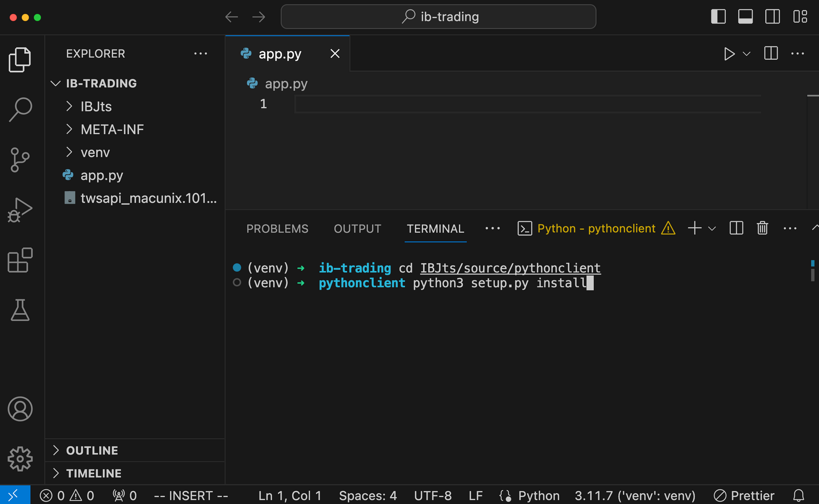
Task: Split the terminal pane
Action: coord(736,228)
